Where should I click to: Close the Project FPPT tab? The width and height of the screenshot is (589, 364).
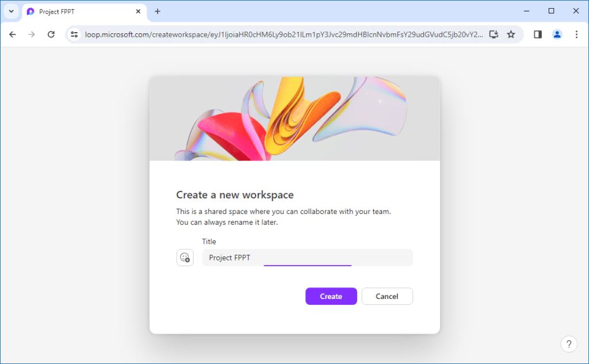(137, 11)
